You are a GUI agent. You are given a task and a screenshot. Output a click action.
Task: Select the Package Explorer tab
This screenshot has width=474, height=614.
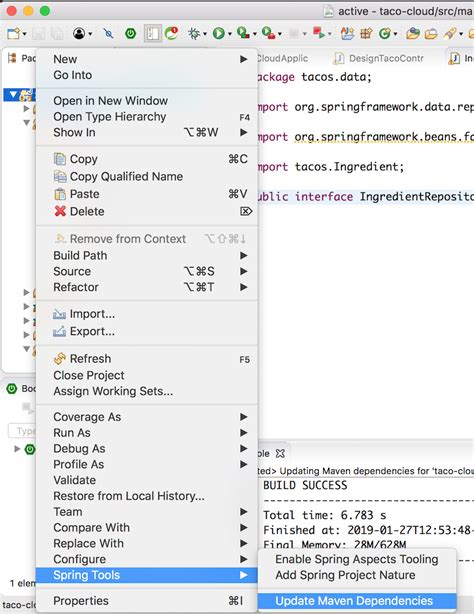(x=22, y=58)
